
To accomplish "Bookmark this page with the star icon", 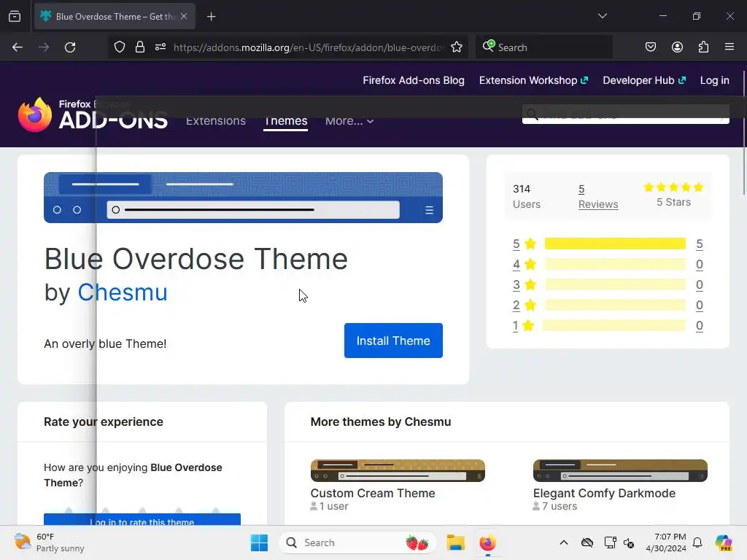I will point(457,47).
